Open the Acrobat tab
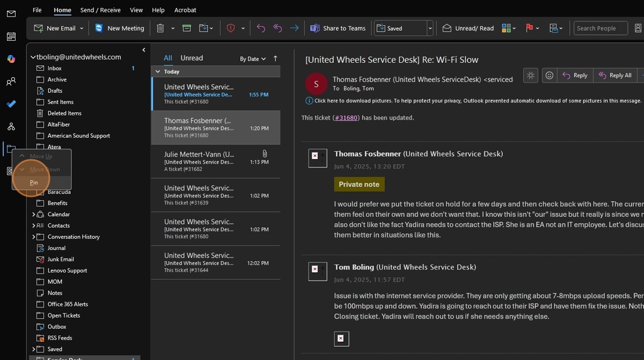Viewport: 644px width, 360px height. (185, 10)
